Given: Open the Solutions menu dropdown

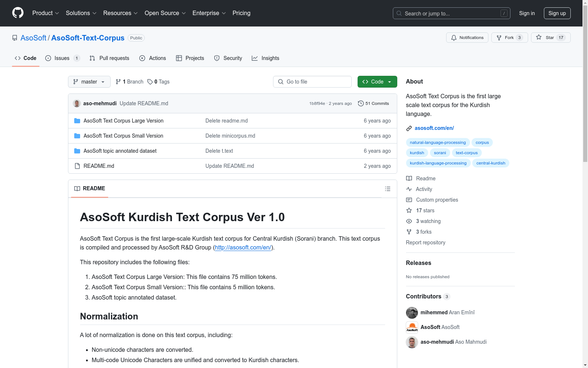Looking at the screenshot, I should [x=81, y=13].
